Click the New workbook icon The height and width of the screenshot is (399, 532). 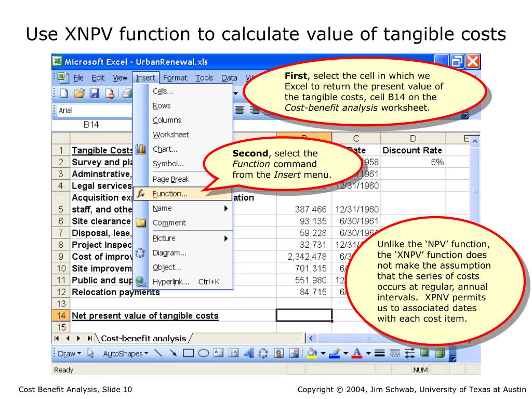[x=63, y=93]
